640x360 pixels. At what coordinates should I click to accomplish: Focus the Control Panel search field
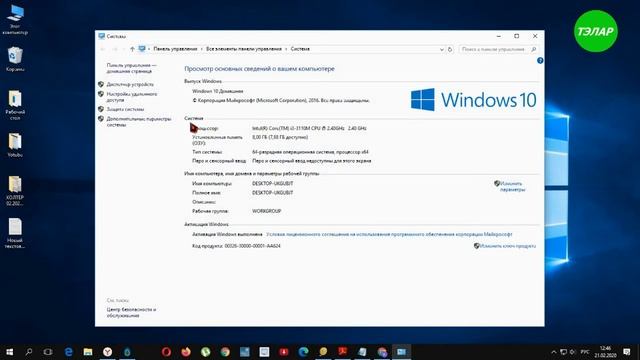[x=498, y=49]
